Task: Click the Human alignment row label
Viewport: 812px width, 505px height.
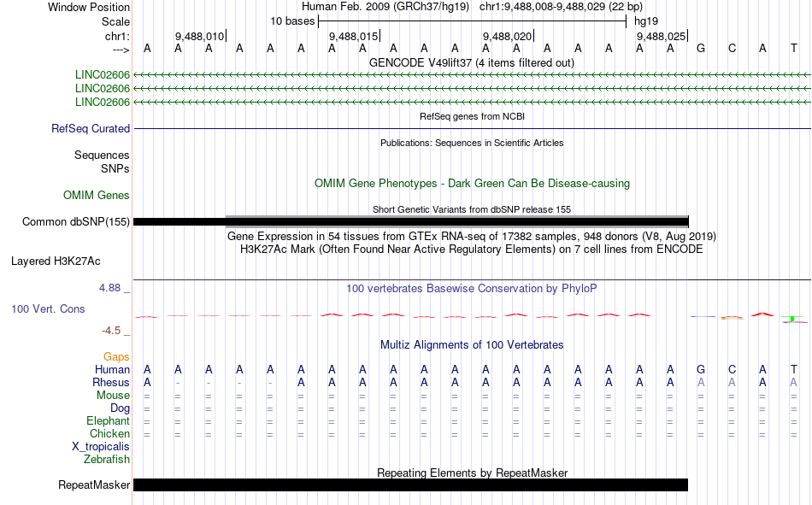Action: coord(112,370)
